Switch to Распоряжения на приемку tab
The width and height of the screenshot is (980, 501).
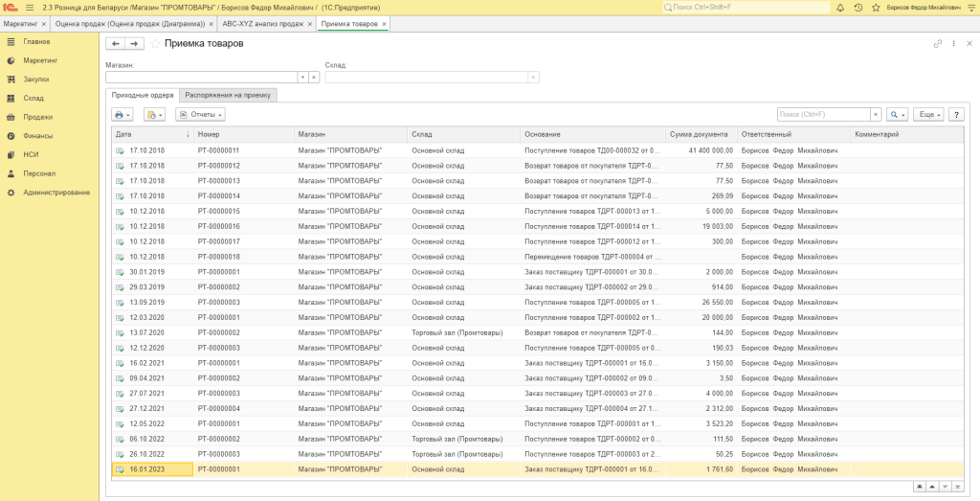click(x=229, y=95)
